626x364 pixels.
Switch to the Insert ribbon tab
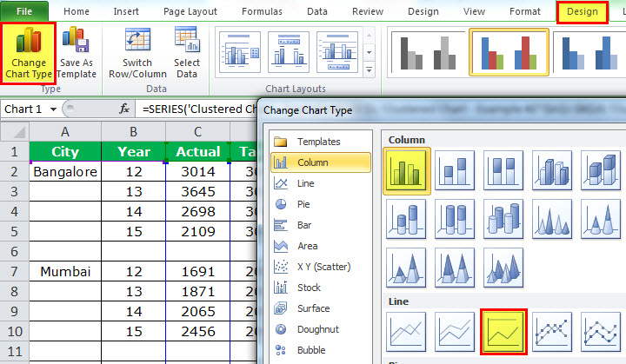(126, 11)
